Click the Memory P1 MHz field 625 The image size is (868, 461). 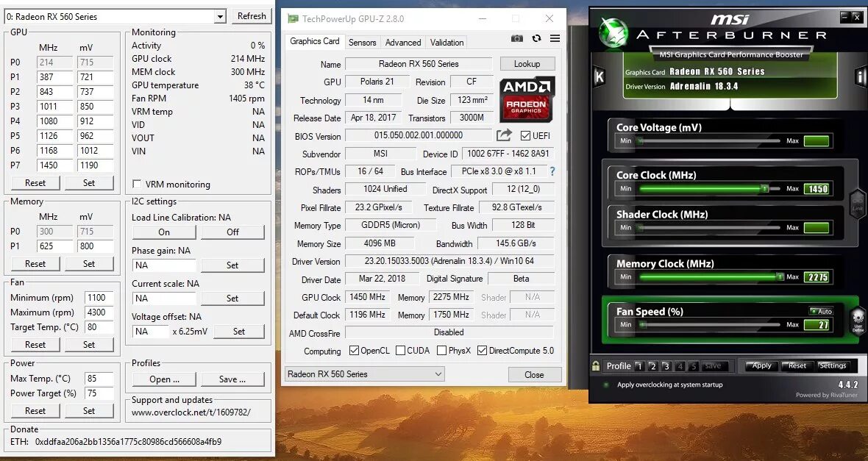click(55, 246)
